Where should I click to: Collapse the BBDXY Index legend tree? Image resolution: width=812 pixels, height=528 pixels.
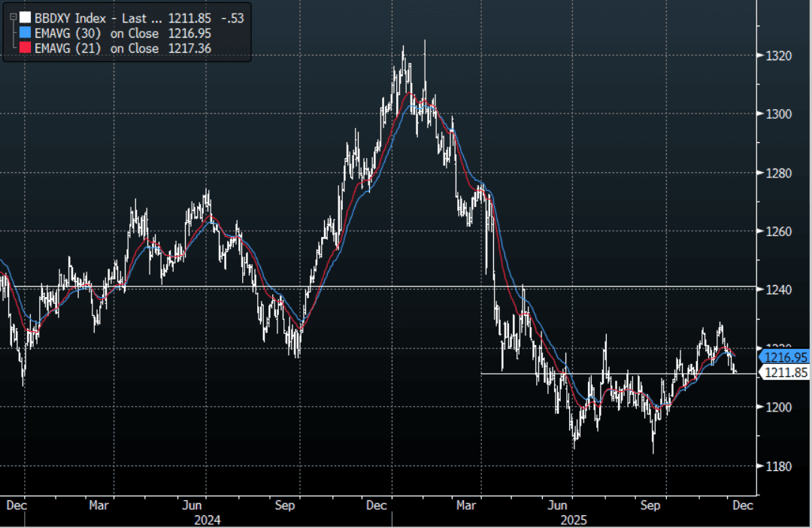click(x=13, y=17)
